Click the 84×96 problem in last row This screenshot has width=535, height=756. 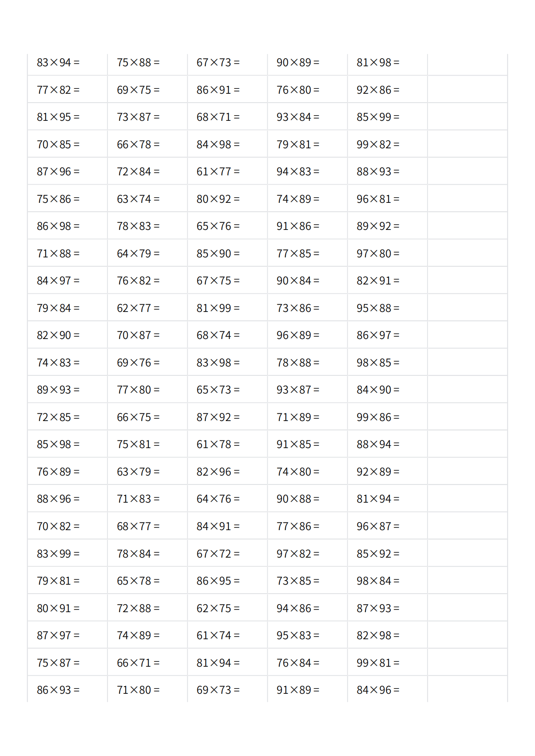tap(378, 690)
